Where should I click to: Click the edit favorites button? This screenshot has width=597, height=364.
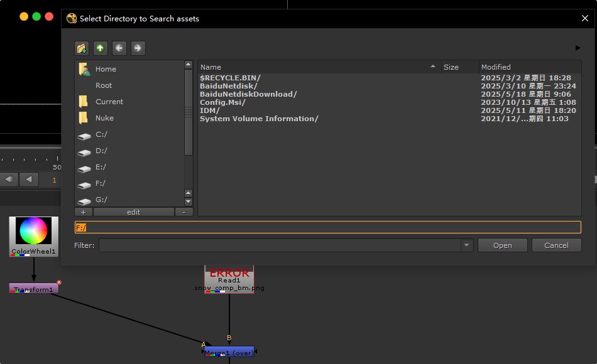133,212
